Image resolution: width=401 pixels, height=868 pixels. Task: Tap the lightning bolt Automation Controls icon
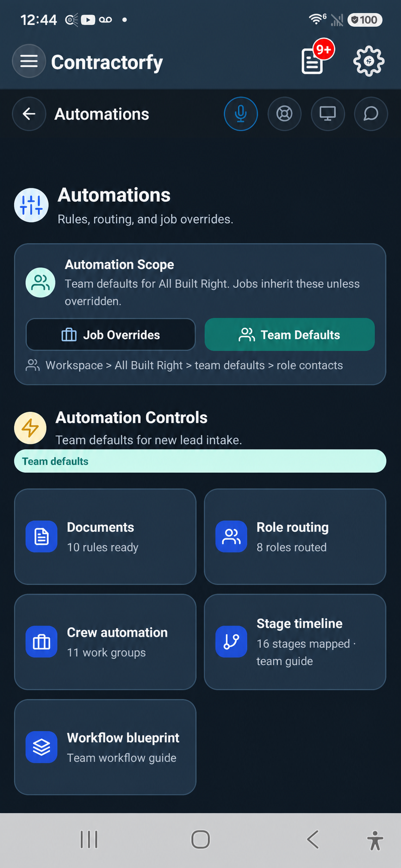(31, 428)
